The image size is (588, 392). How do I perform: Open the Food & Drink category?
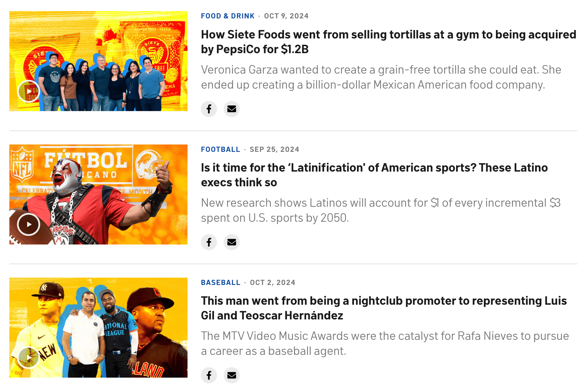(x=228, y=16)
